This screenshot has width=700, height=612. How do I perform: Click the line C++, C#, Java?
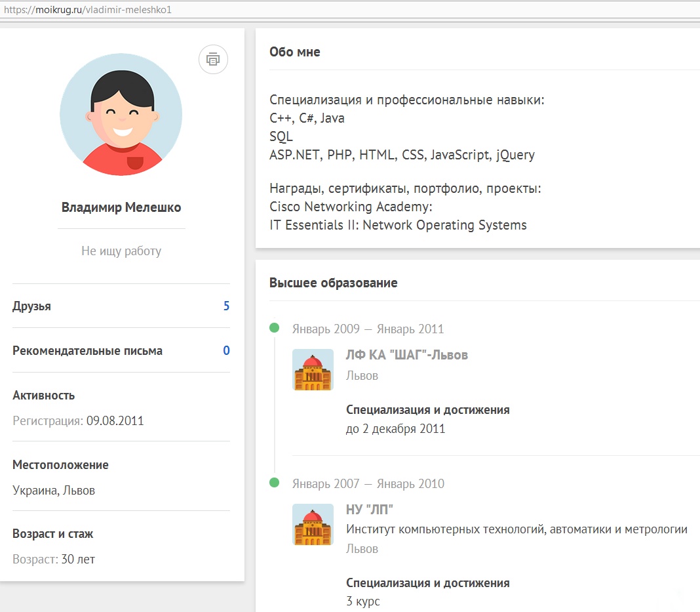(x=307, y=118)
